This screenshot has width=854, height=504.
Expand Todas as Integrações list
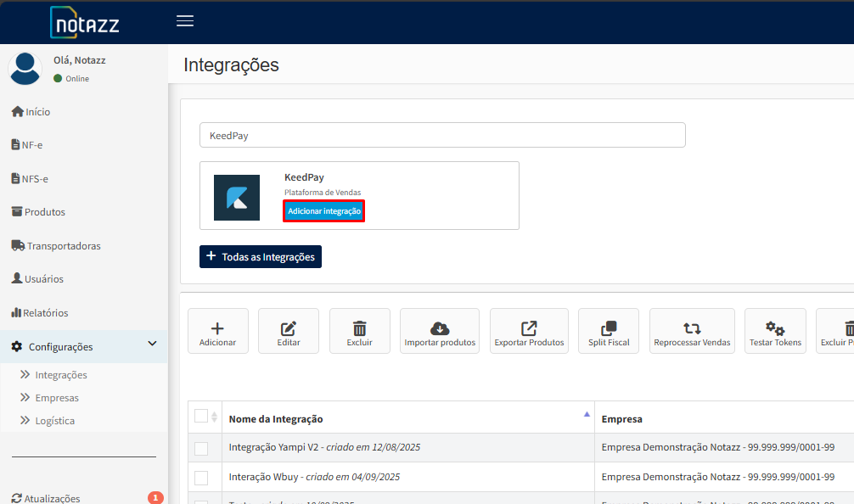coord(261,257)
